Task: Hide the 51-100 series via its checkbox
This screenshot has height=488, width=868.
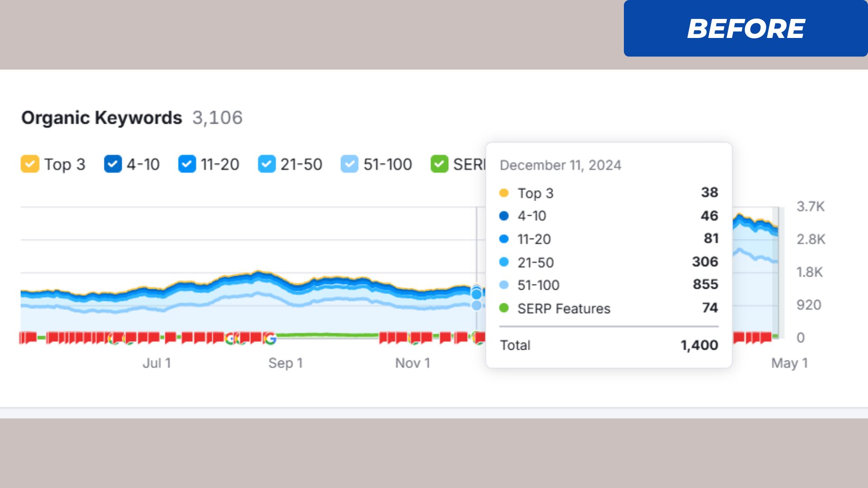Action: (349, 164)
